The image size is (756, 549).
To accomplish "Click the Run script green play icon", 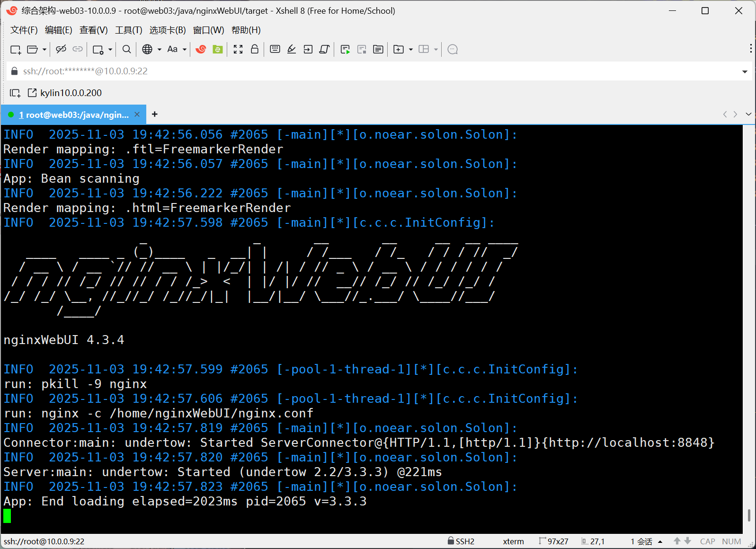I will (345, 49).
